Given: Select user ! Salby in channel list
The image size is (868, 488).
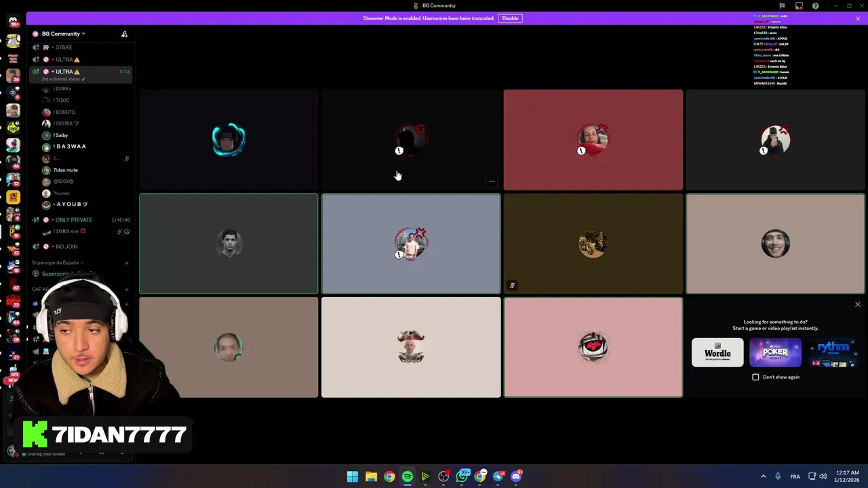Looking at the screenshot, I should (x=60, y=135).
